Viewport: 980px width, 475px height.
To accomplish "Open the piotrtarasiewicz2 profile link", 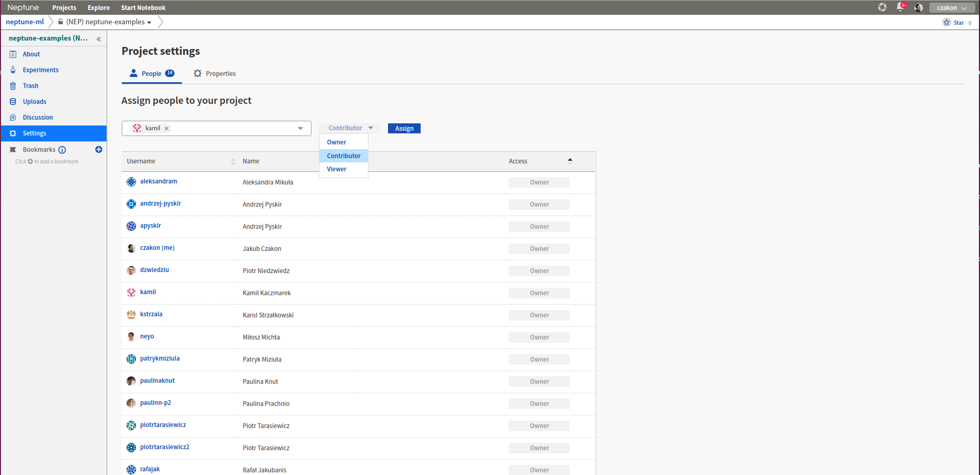I will [x=164, y=447].
